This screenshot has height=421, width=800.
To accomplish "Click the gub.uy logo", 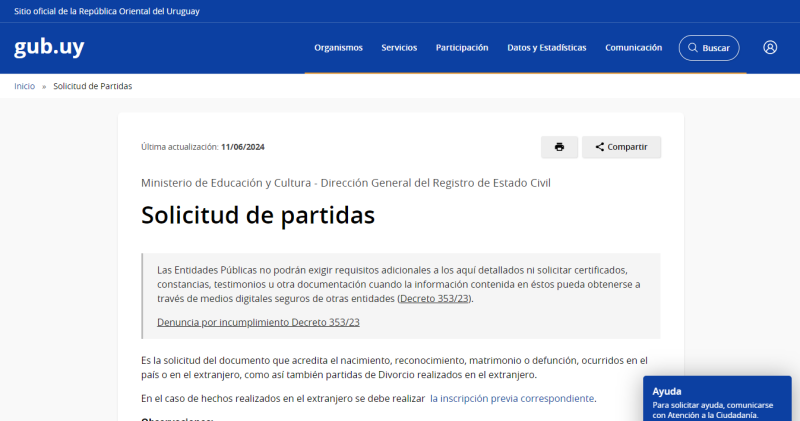I will click(x=48, y=48).
